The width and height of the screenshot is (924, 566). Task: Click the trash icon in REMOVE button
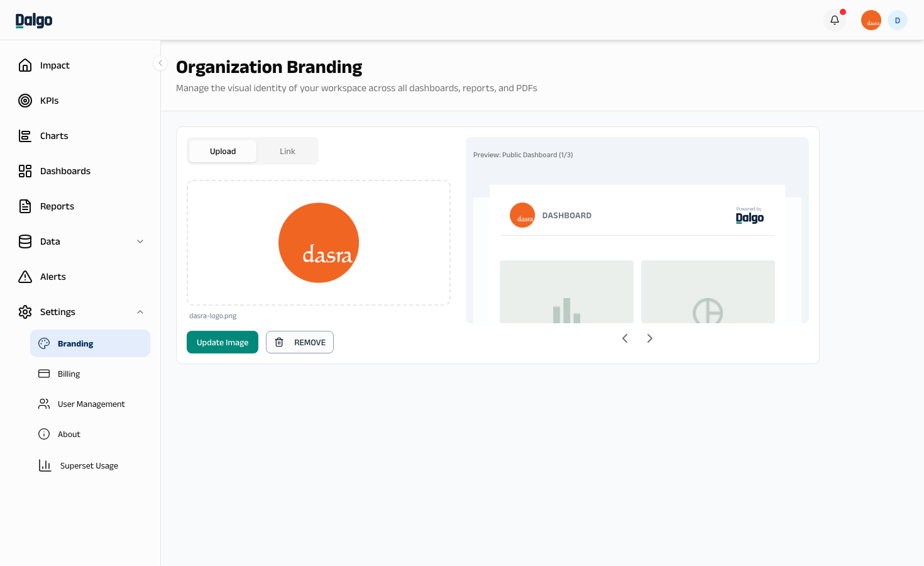pos(279,342)
